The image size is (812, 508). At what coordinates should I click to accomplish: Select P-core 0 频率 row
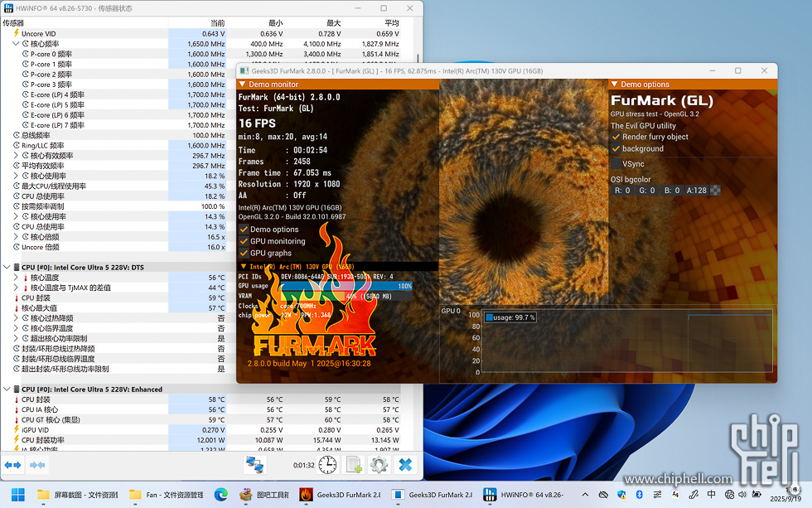point(201,54)
